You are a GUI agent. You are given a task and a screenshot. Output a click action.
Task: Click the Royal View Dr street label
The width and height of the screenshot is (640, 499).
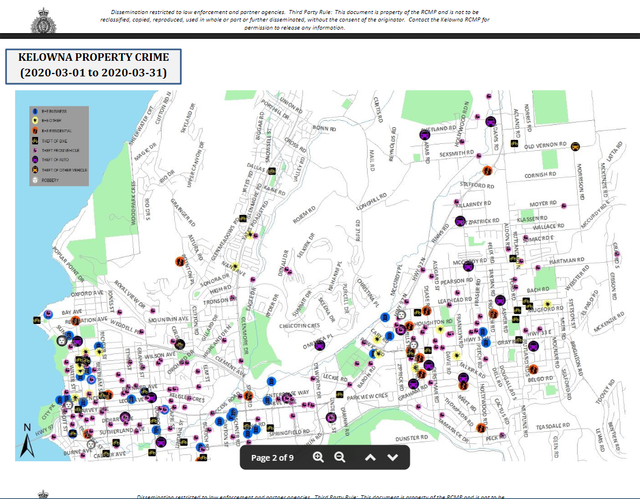point(129,294)
